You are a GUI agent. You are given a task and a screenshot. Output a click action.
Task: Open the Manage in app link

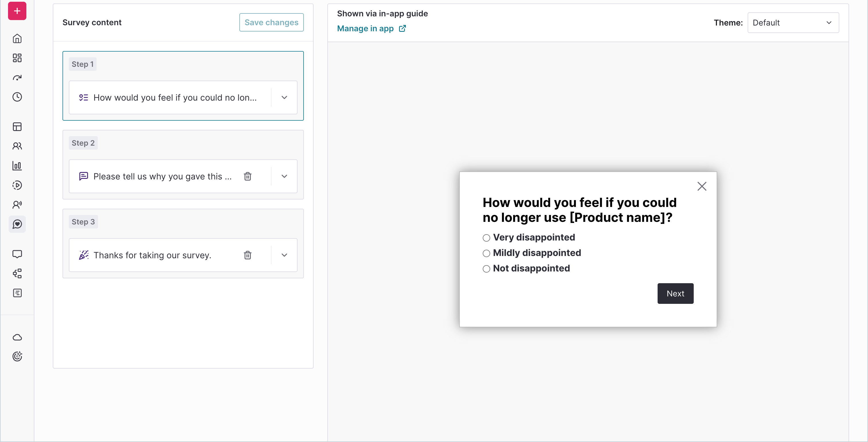365,29
